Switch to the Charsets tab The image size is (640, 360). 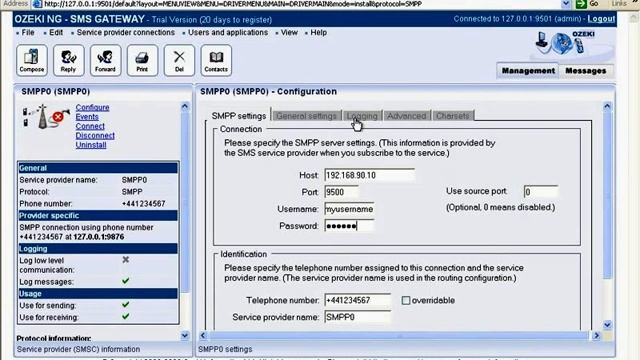(x=453, y=116)
